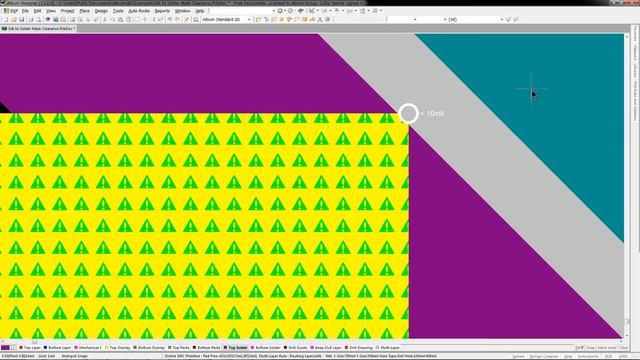Click the Rubber Stamp icon in the toolbar
This screenshot has height=360, width=640.
pyautogui.click(x=129, y=20)
